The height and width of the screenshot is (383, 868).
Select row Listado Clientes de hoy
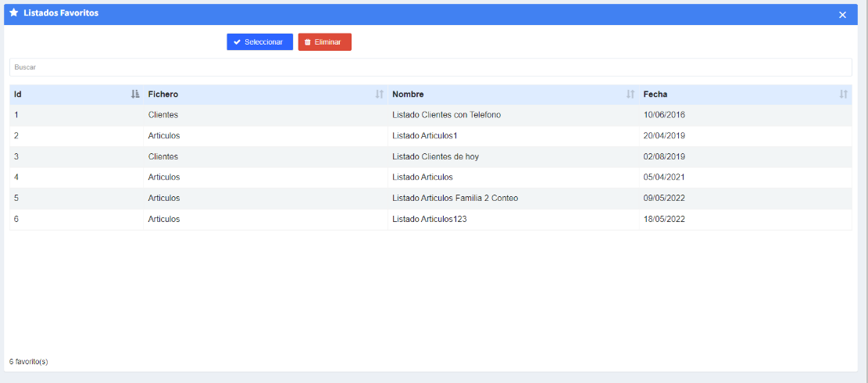(430, 156)
